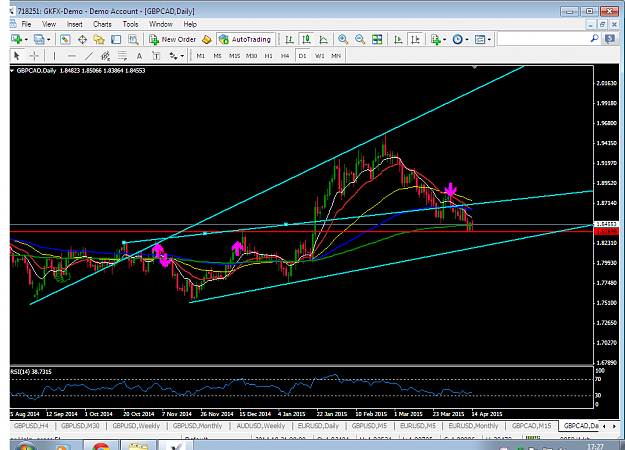This screenshot has height=450, width=625.
Task: Open a new chart window
Action: (16, 39)
